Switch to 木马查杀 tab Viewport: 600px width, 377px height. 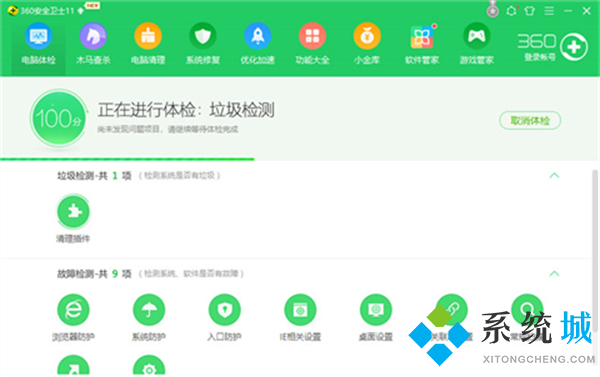(93, 44)
